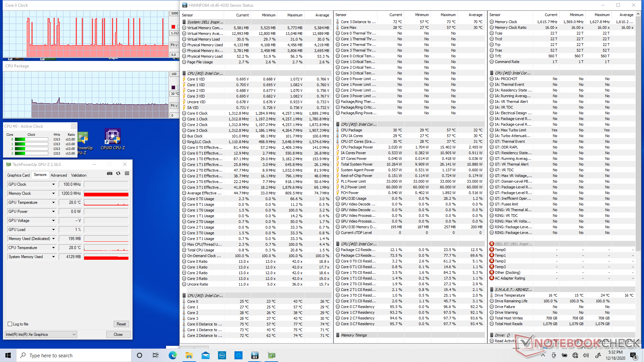Click the Drive Temperature sensor icon
The height and width of the screenshot is (362, 644).
[x=492, y=295]
